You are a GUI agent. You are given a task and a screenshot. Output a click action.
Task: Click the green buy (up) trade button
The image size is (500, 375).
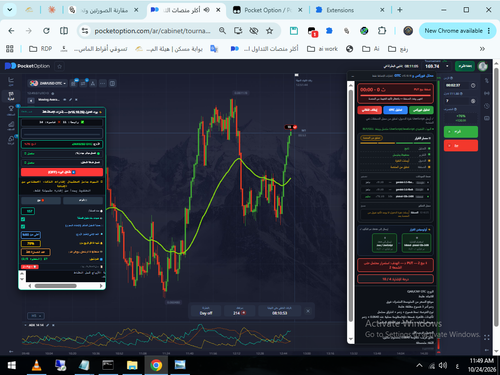coord(461,132)
